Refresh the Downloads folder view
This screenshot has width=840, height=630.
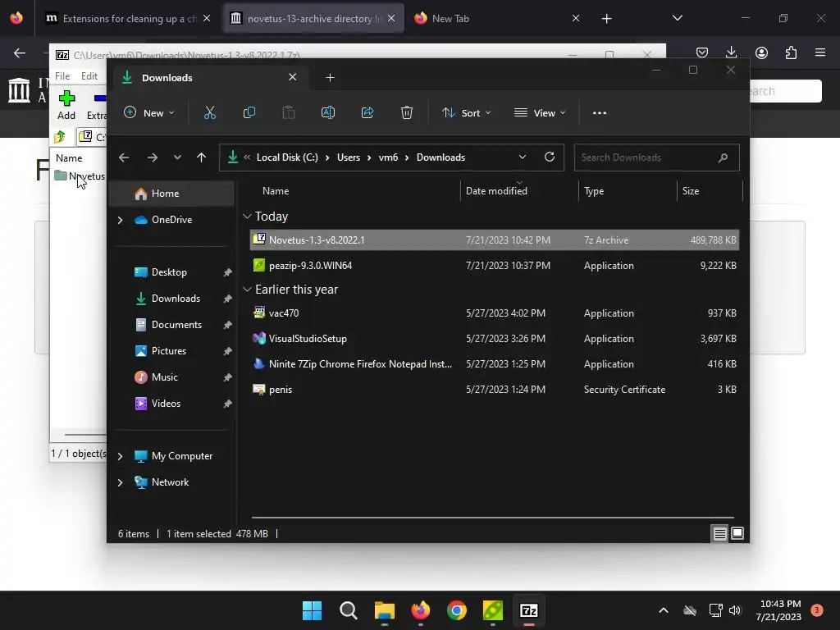(x=549, y=157)
